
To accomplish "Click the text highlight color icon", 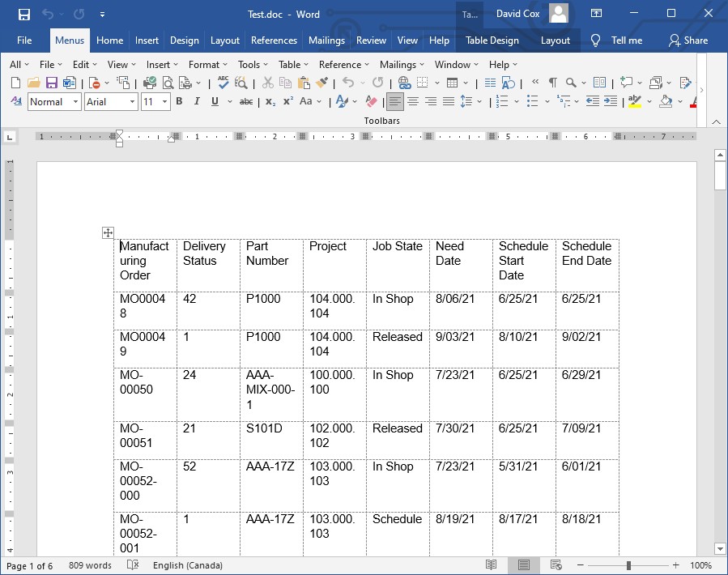I will [634, 101].
